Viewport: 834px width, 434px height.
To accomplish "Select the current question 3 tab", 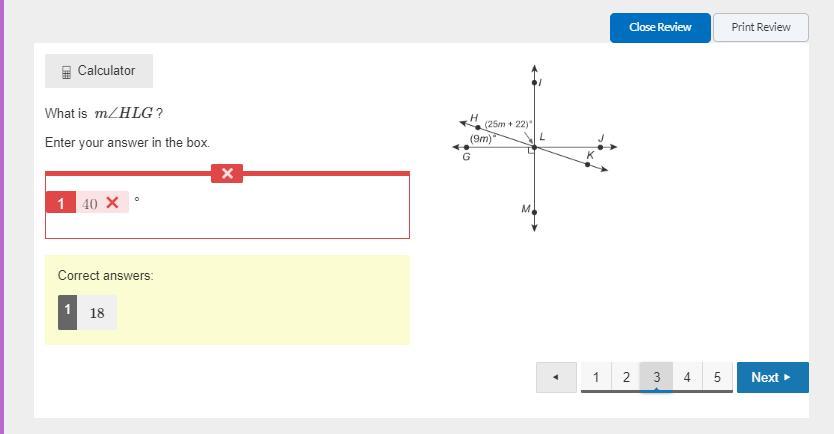I will tap(656, 377).
